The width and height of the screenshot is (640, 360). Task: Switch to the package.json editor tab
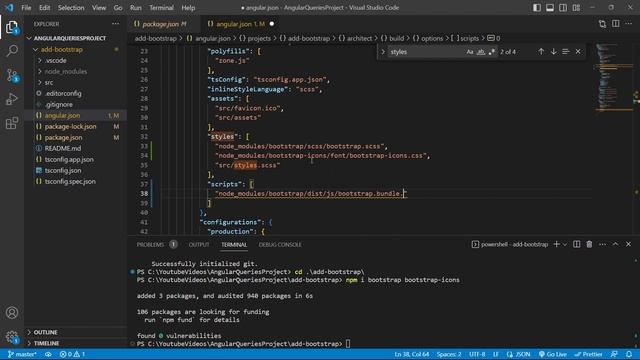(x=164, y=24)
